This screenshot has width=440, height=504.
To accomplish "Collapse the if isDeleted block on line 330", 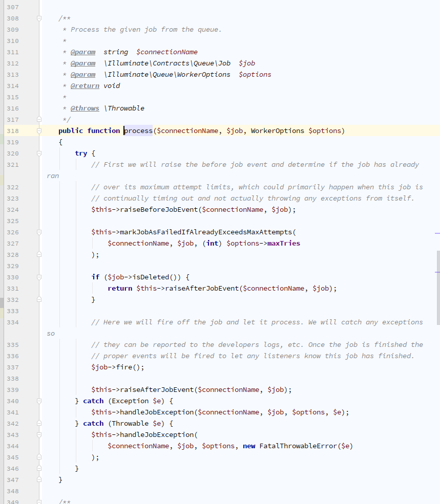I will (x=39, y=277).
